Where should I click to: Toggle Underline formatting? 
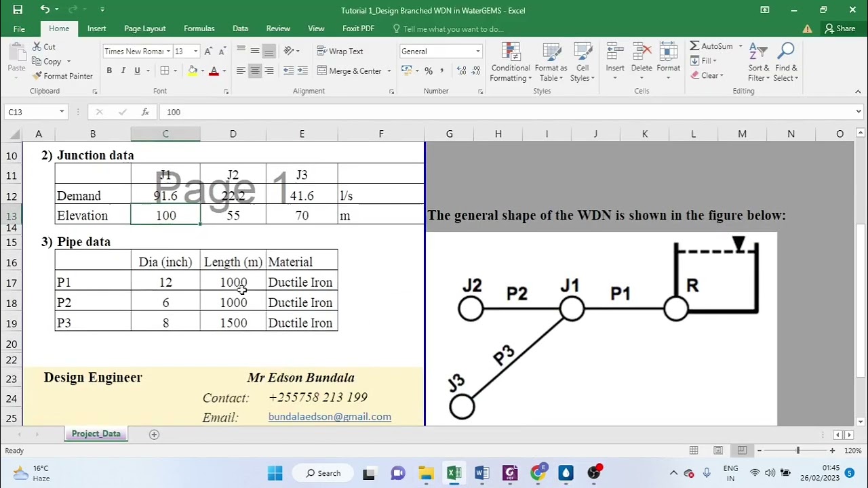137,70
